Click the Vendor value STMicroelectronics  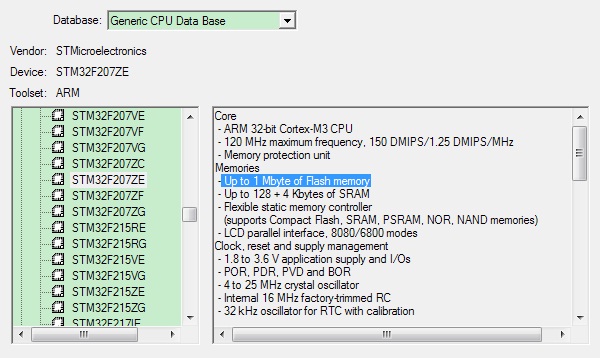coord(101,51)
